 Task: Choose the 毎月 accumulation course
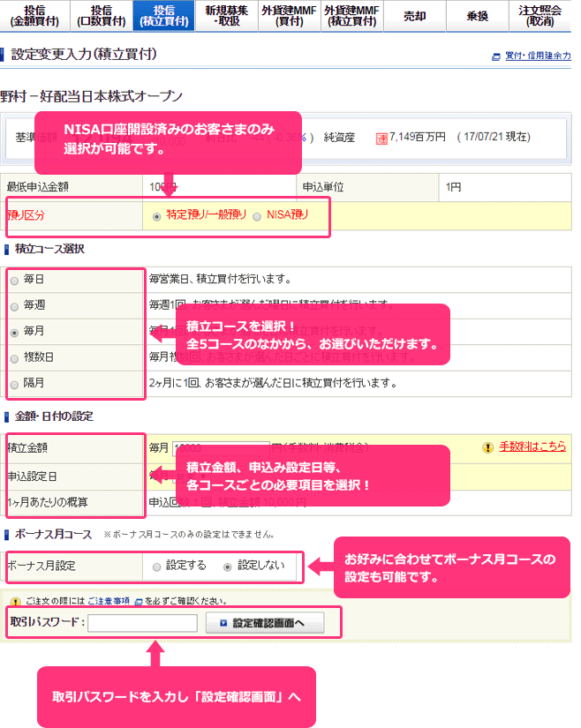click(14, 333)
